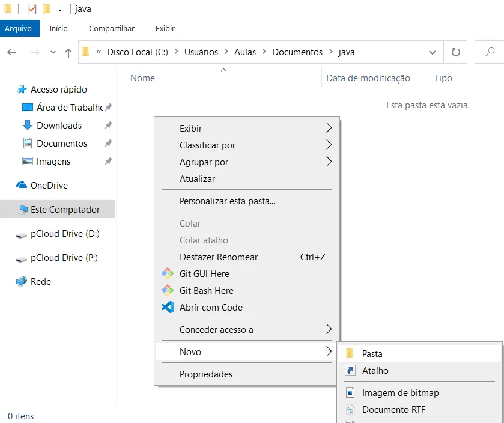Refresh the java folder view

pos(455,52)
